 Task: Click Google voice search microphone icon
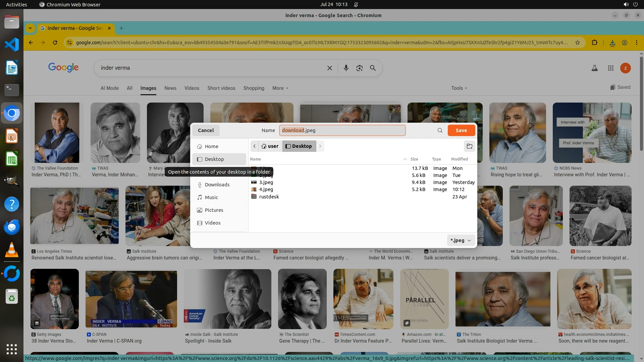[x=346, y=68]
